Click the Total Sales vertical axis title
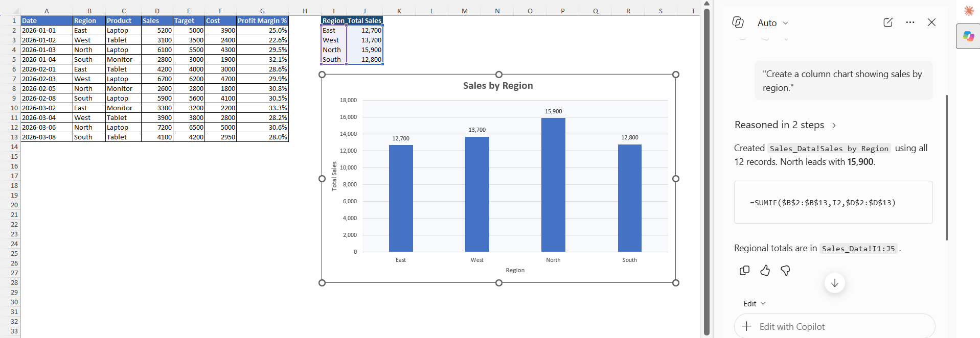The image size is (980, 338). [x=334, y=176]
